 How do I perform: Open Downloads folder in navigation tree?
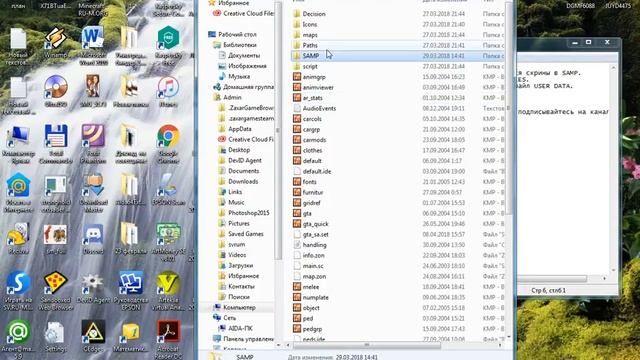point(243,181)
